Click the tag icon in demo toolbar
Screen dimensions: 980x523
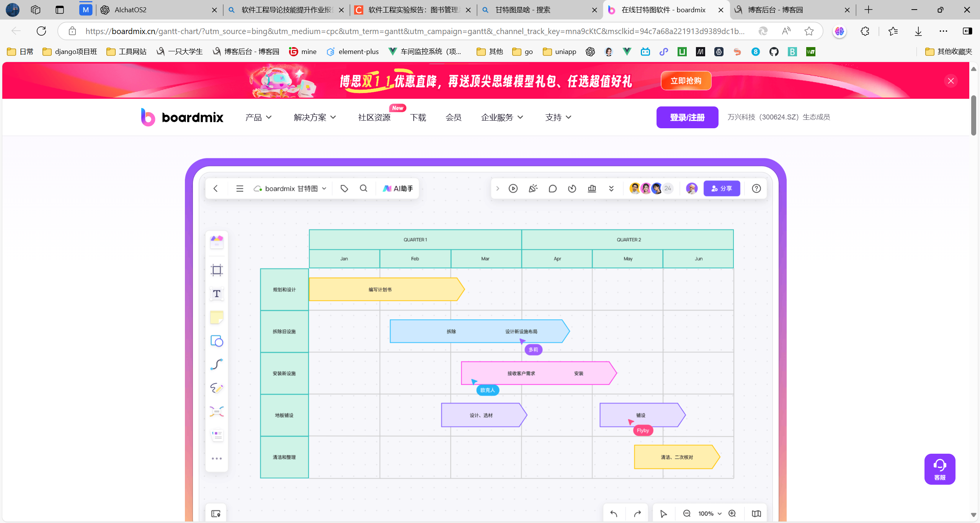(344, 188)
